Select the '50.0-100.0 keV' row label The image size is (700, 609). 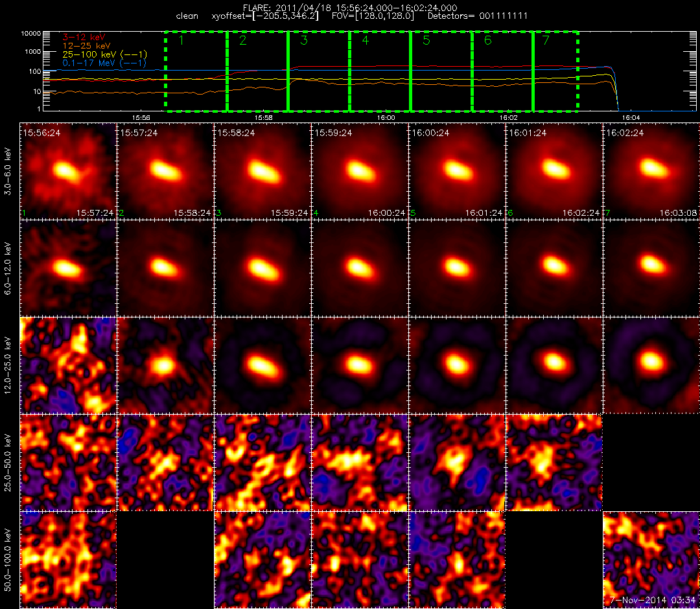tap(8, 560)
